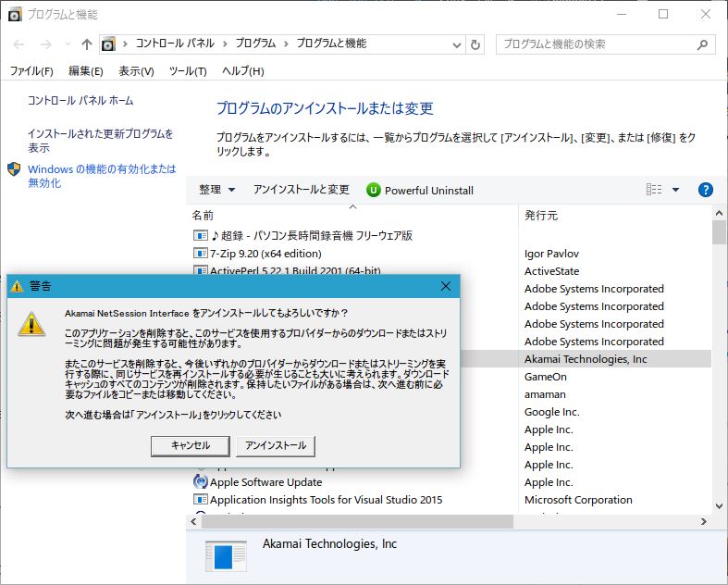Click Akamai Technologies, Inc publisher cell
728x585 pixels.
(x=586, y=359)
